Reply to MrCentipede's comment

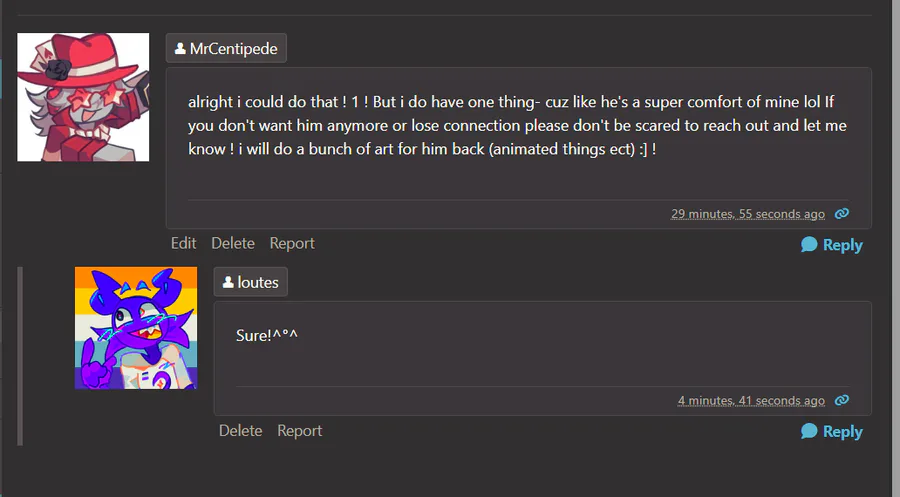[832, 245]
